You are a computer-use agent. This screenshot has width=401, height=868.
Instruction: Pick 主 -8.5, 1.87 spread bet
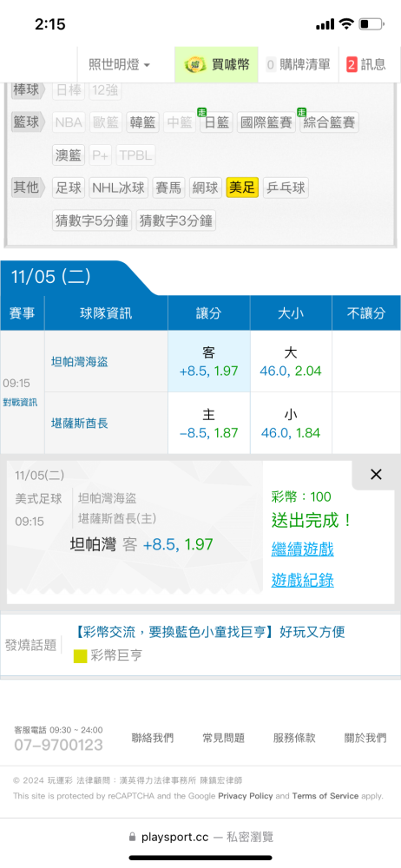click(x=209, y=424)
